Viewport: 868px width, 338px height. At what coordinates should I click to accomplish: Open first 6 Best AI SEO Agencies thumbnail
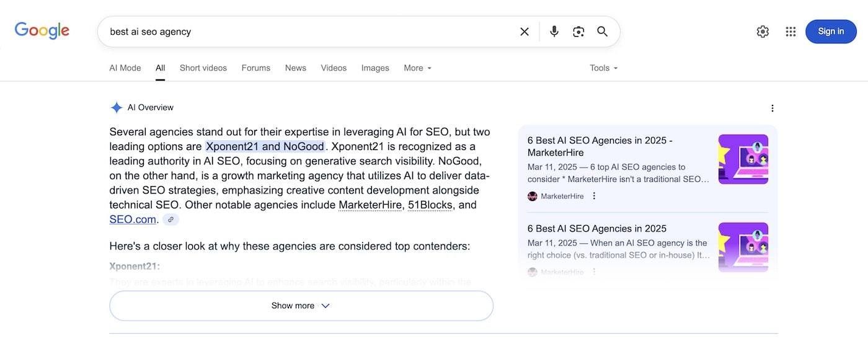coord(743,159)
